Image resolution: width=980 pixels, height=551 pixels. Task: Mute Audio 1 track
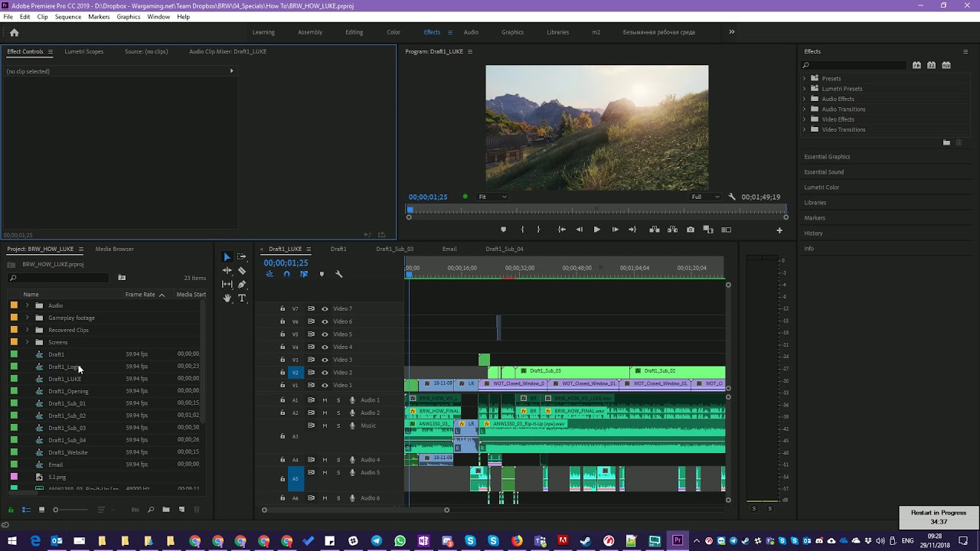[x=325, y=400]
